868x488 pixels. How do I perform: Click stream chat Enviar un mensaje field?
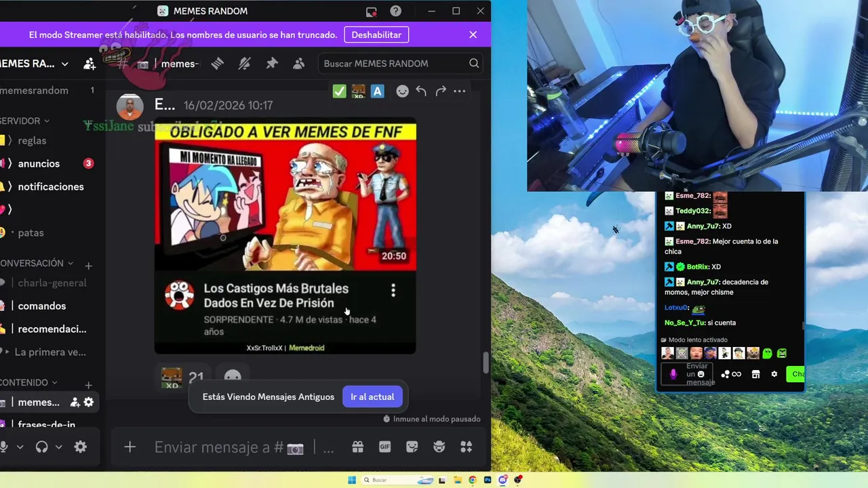point(688,374)
